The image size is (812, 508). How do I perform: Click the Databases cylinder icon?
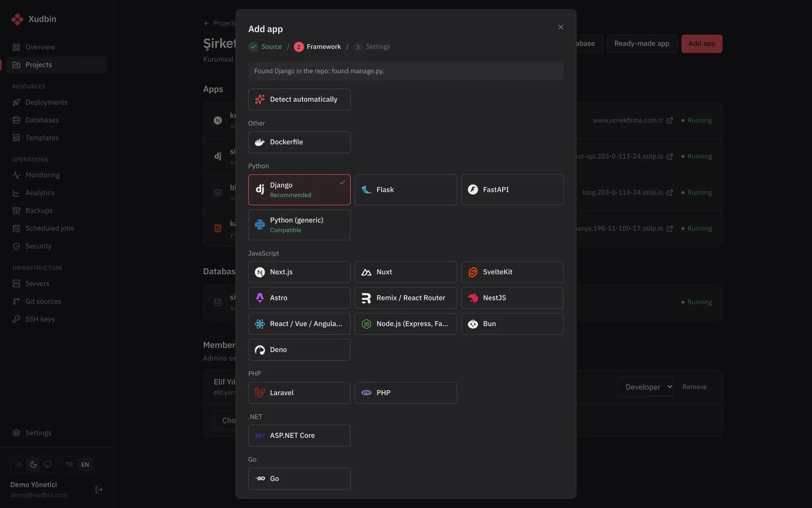point(16,120)
